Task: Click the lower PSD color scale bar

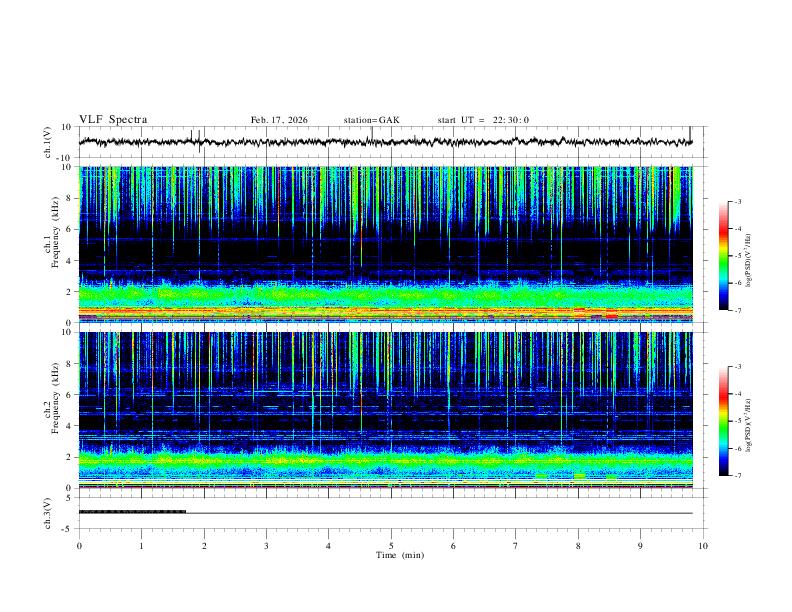Action: [x=724, y=421]
